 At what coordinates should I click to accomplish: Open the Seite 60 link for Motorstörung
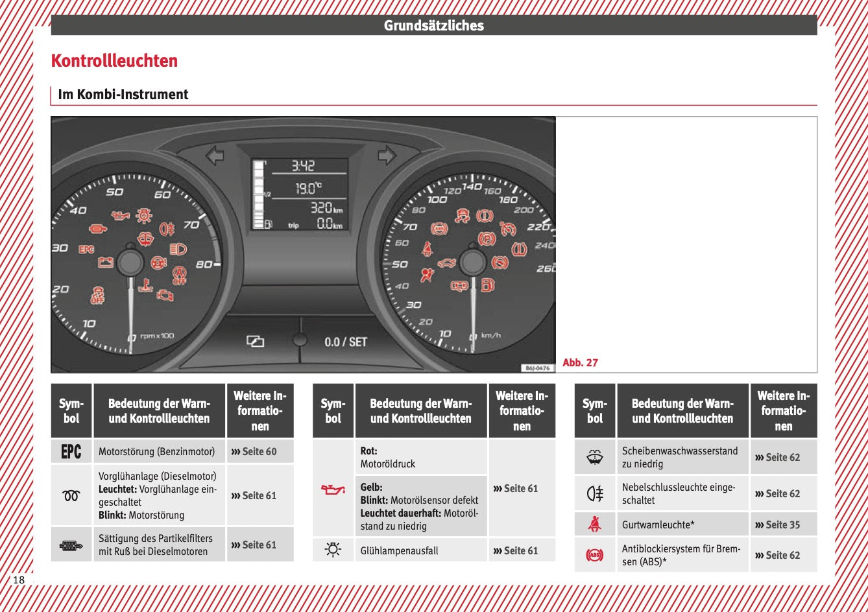tap(259, 452)
